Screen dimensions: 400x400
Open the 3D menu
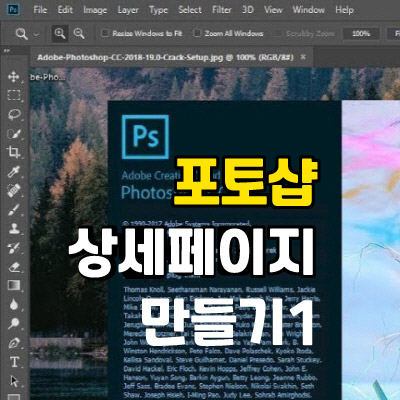(248, 10)
